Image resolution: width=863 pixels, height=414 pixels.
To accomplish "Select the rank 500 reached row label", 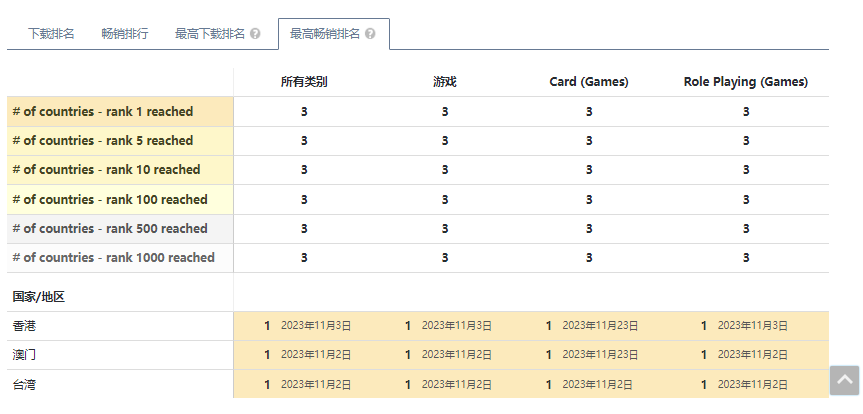I will tap(110, 229).
